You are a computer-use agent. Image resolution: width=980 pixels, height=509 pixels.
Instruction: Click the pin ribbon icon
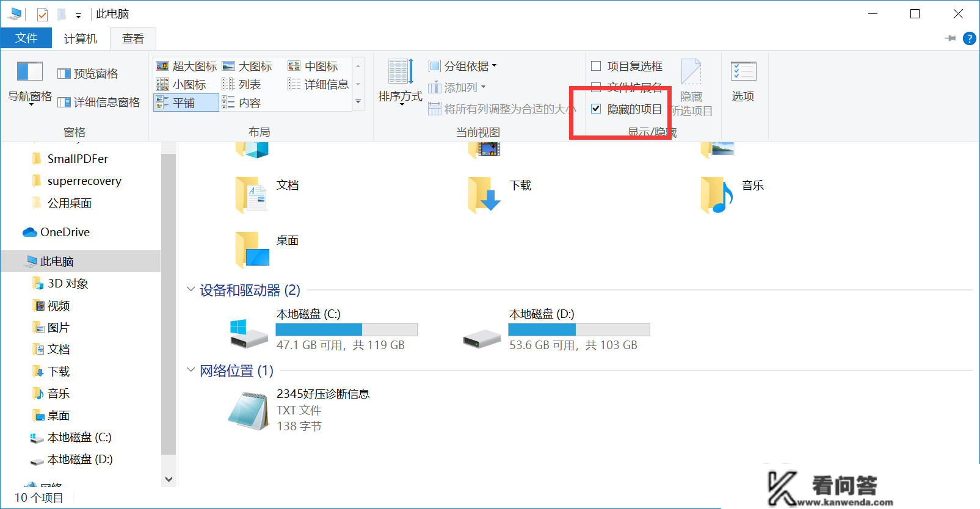950,38
